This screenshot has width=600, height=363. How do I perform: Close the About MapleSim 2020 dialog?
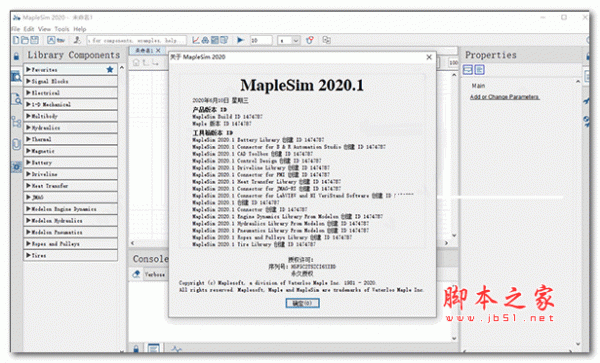[429, 57]
